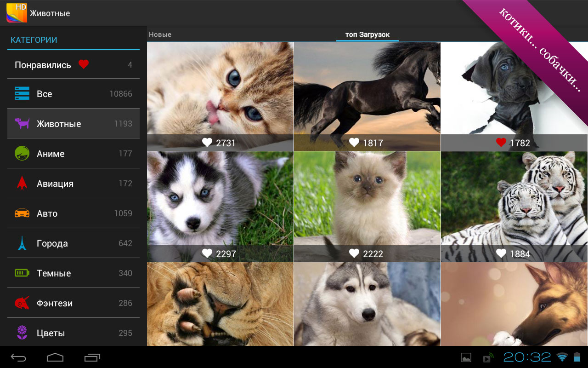The width and height of the screenshot is (588, 368).
Task: Unlike the black puppy wallpaper showing 1782
Action: coord(501,143)
